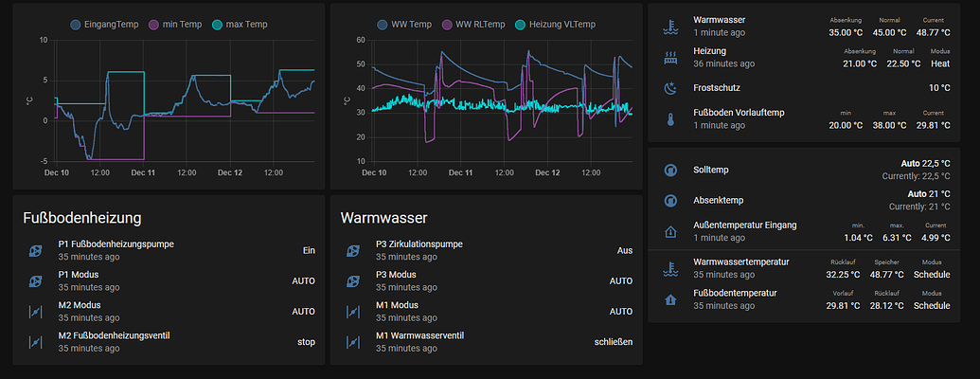The height and width of the screenshot is (379, 980).
Task: Click the M1 Warmwasserventil valve icon
Action: (x=353, y=342)
